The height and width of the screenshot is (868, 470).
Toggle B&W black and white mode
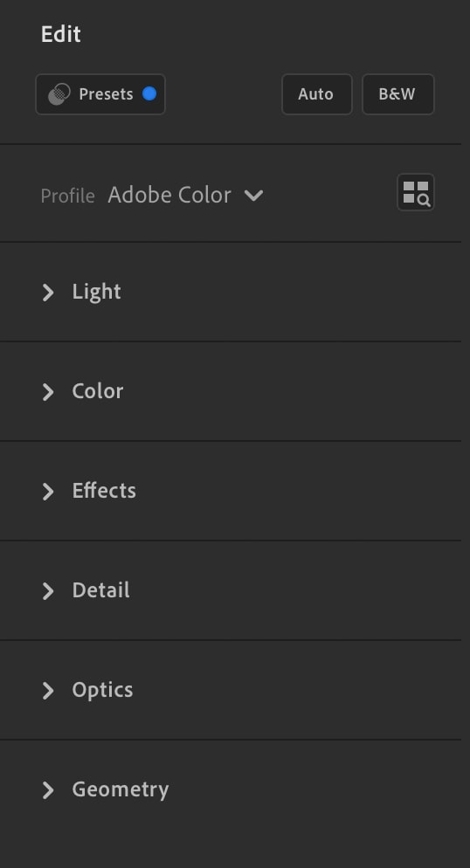(x=398, y=94)
